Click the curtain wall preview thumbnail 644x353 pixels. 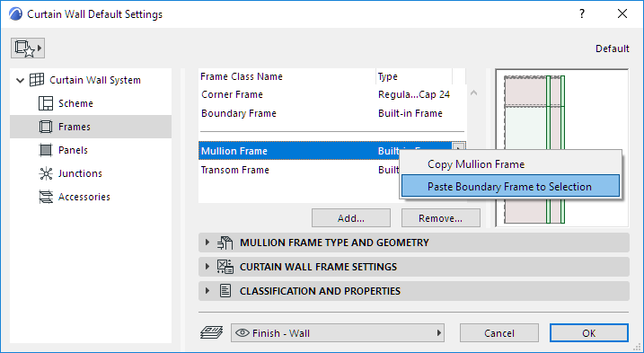click(x=562, y=148)
